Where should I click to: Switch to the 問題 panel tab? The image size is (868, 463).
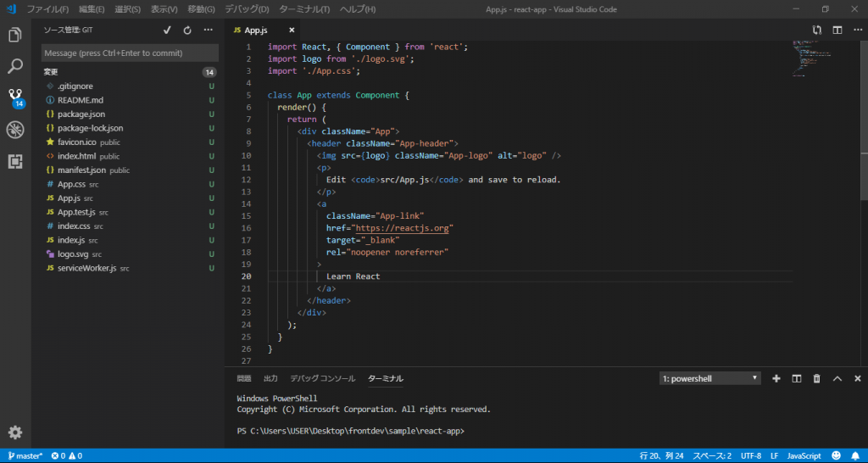(243, 379)
